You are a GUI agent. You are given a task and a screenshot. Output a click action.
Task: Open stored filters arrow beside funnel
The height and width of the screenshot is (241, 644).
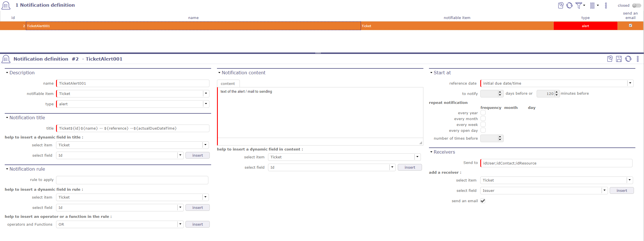point(584,5)
